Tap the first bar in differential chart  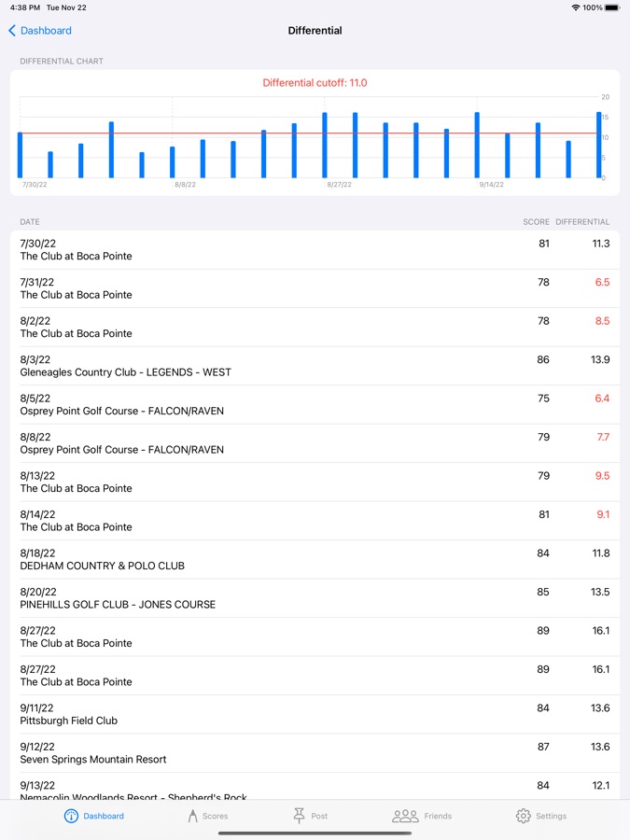[20, 155]
